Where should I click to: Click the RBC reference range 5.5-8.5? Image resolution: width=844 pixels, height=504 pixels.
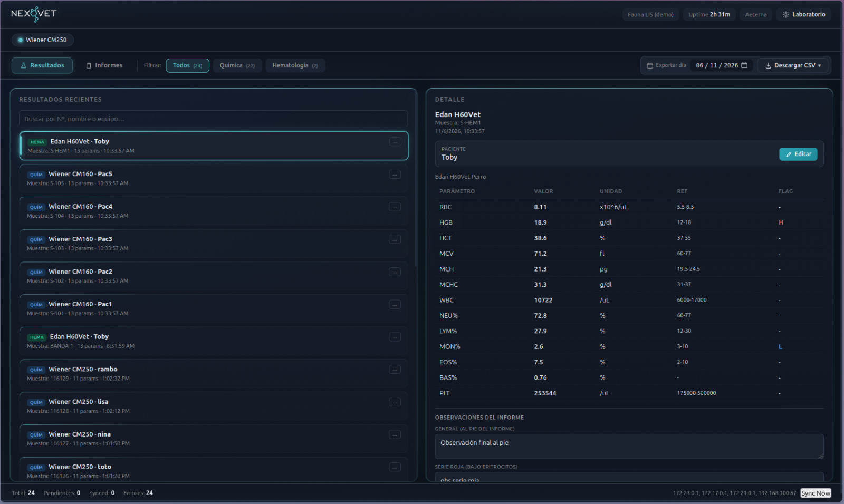click(685, 207)
